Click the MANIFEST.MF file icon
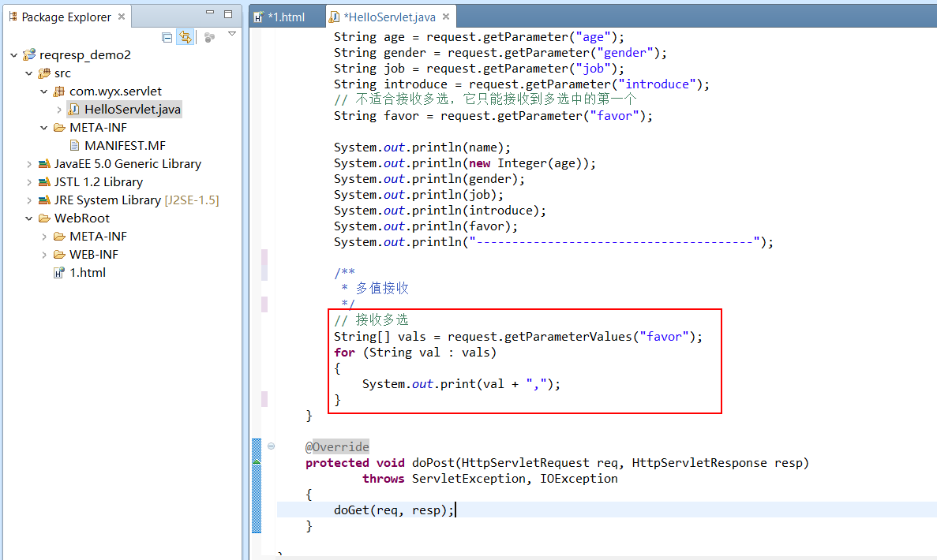The image size is (937, 560). coord(74,146)
